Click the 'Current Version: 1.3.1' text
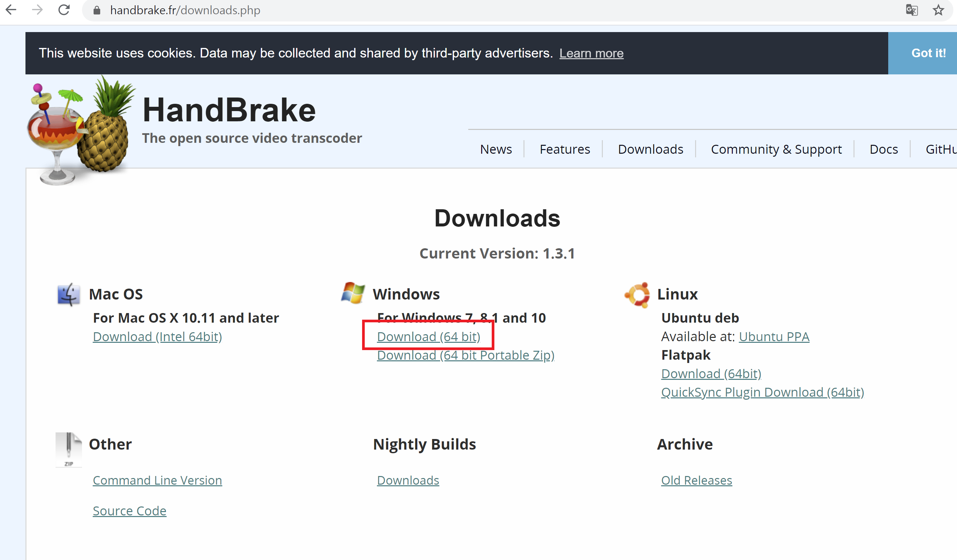957x560 pixels. pos(497,253)
